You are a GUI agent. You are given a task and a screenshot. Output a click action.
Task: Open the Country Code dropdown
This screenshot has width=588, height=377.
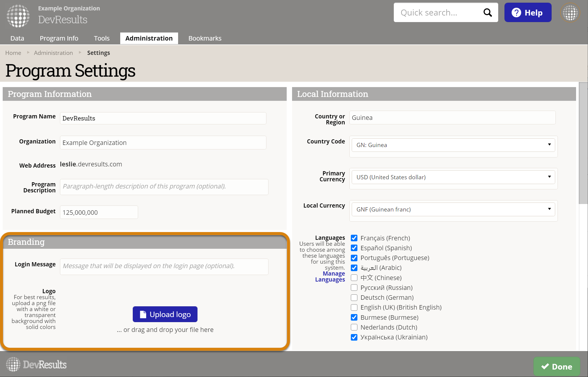(x=453, y=145)
